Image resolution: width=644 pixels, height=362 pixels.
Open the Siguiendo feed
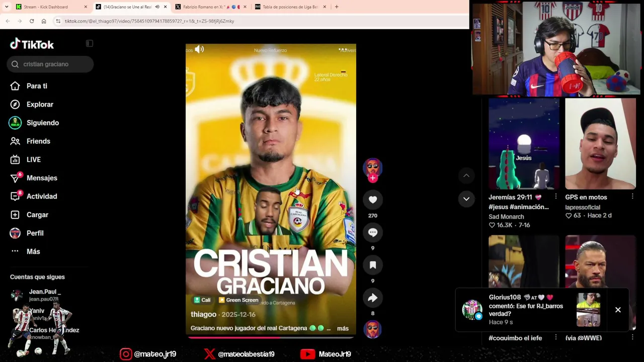(43, 123)
